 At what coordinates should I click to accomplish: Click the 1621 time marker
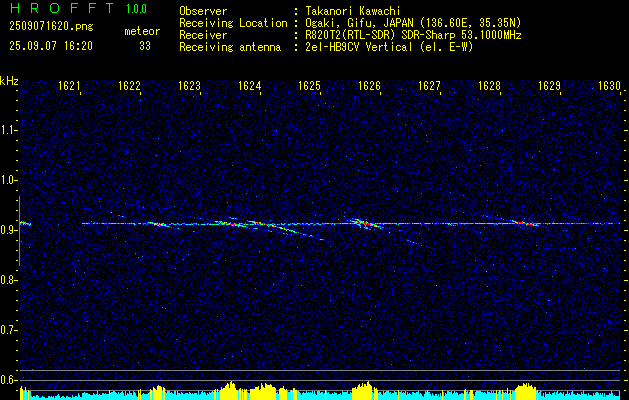coord(69,86)
